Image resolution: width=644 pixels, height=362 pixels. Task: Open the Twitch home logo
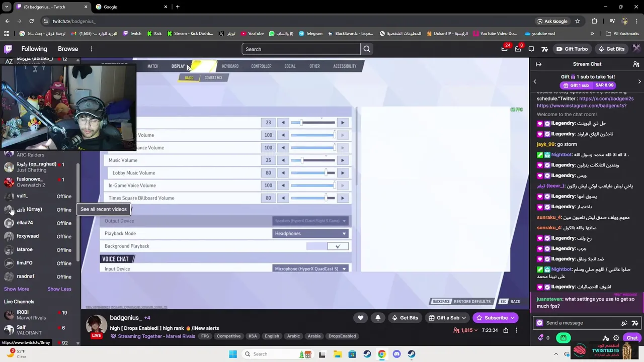click(x=8, y=49)
